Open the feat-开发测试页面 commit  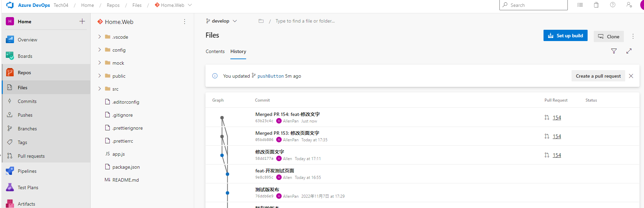click(x=274, y=171)
